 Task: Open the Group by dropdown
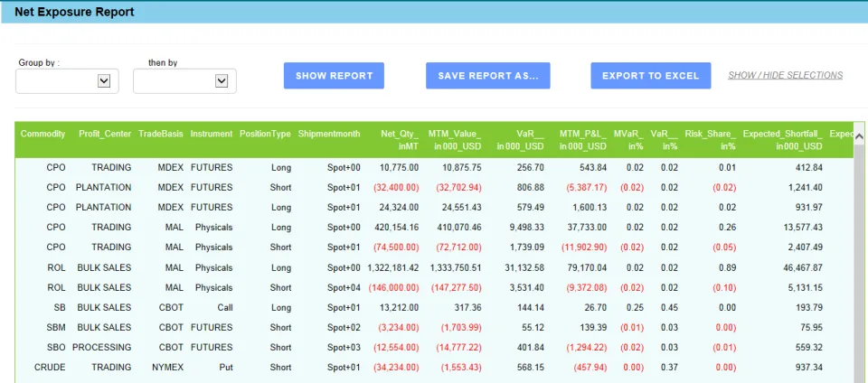[x=67, y=81]
